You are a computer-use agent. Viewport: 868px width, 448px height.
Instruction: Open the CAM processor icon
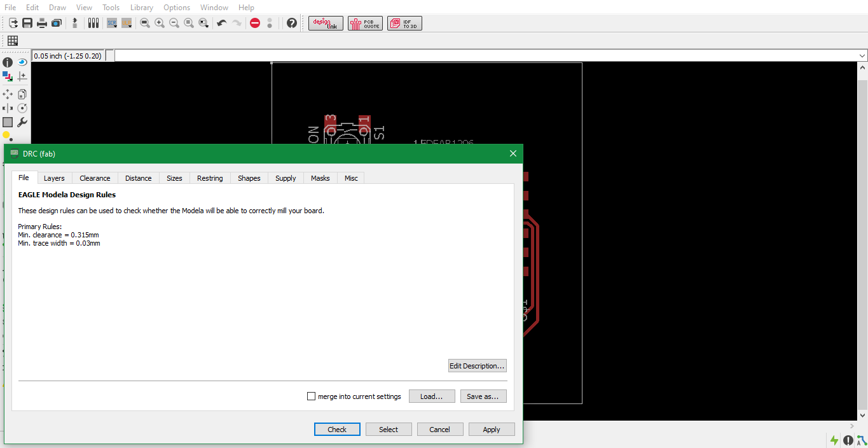[57, 23]
